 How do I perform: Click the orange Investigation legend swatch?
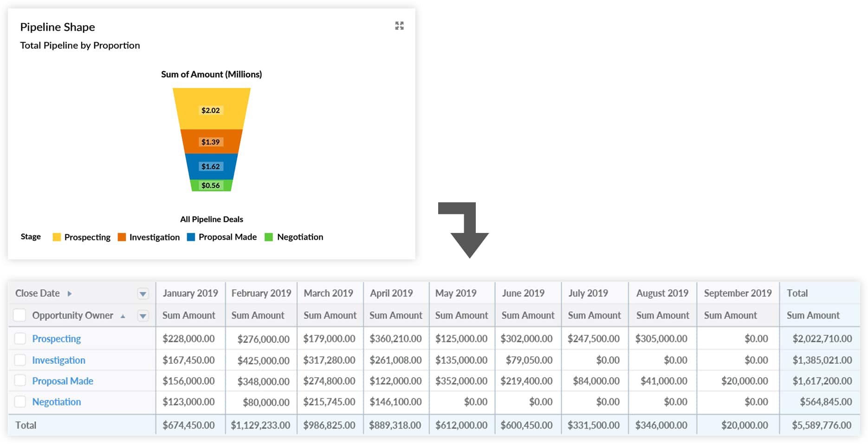122,237
